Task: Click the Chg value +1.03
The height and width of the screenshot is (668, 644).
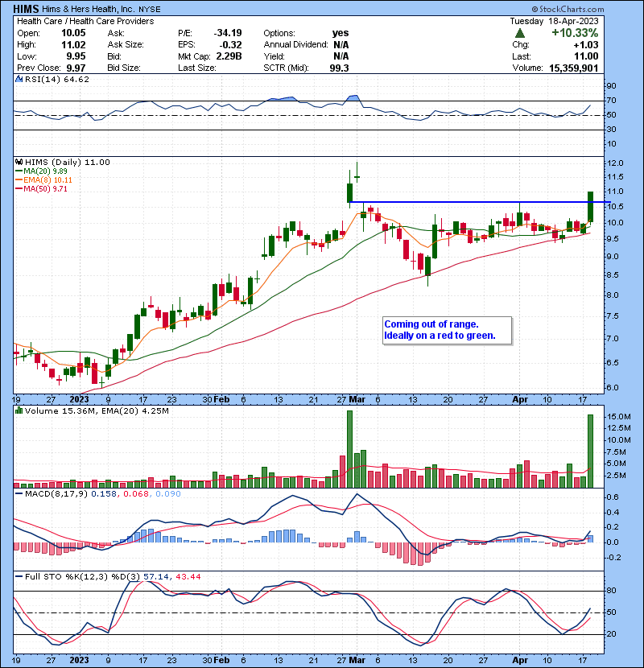Action: (x=585, y=45)
